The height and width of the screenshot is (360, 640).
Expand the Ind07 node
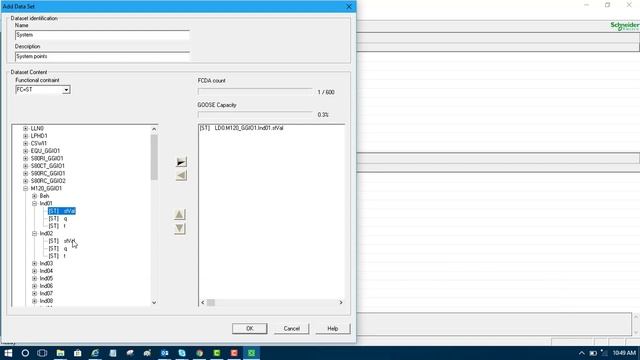coord(35,293)
